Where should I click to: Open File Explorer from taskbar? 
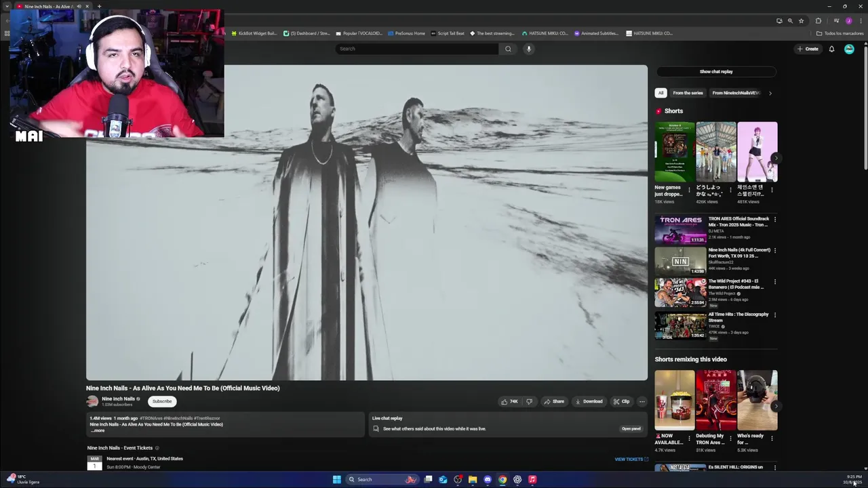pos(473,479)
